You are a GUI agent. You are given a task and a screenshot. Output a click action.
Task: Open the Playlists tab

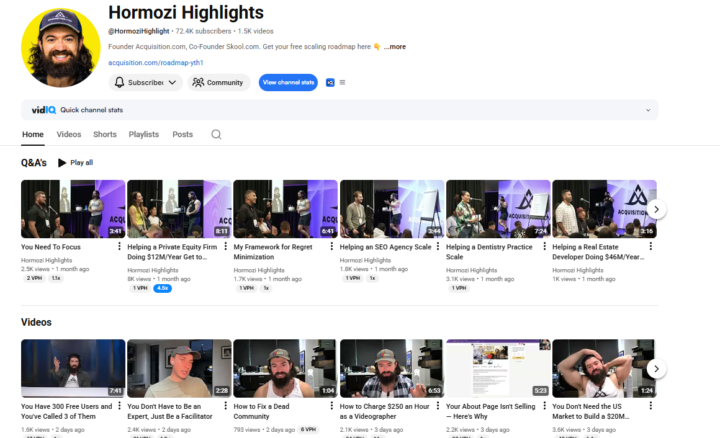[144, 135]
